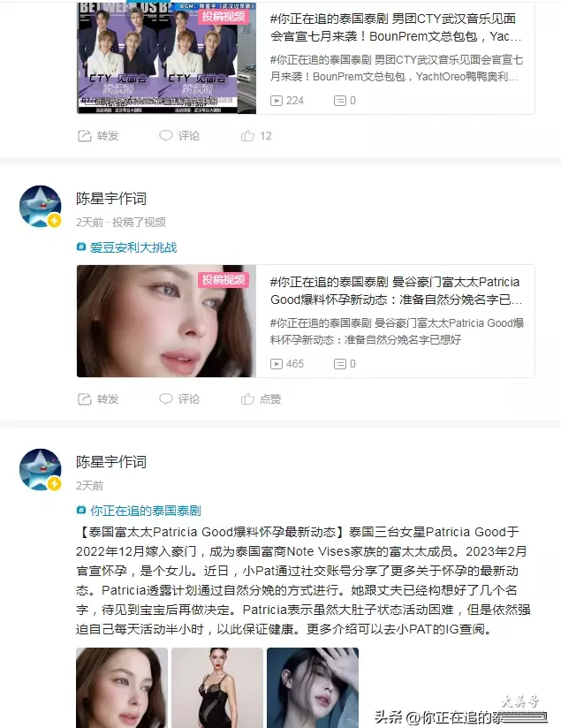Play the Patricia Good face video thumbnail
The height and width of the screenshot is (728, 561).
coord(166,321)
